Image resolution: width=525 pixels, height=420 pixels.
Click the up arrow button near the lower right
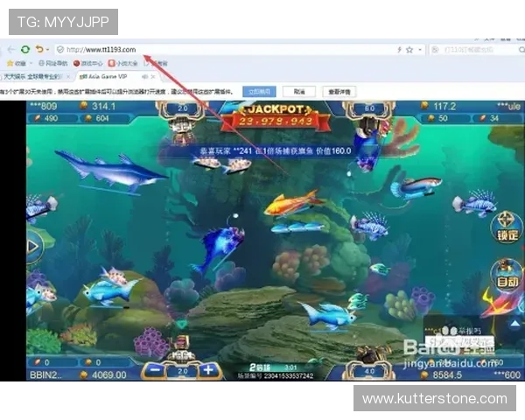tap(515, 324)
